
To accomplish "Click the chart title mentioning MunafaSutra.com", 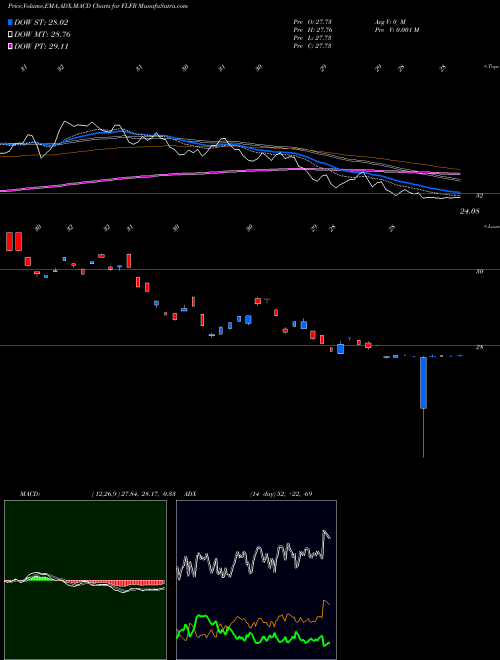I will (x=98, y=6).
